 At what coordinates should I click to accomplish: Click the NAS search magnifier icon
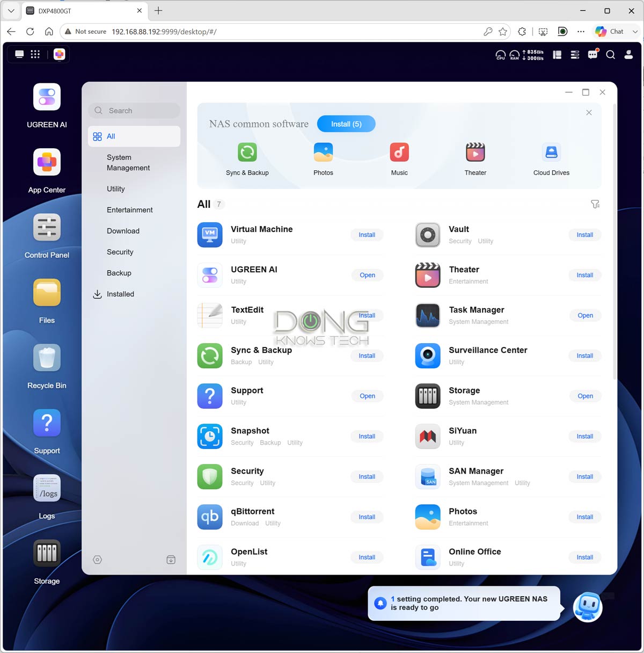click(x=610, y=54)
